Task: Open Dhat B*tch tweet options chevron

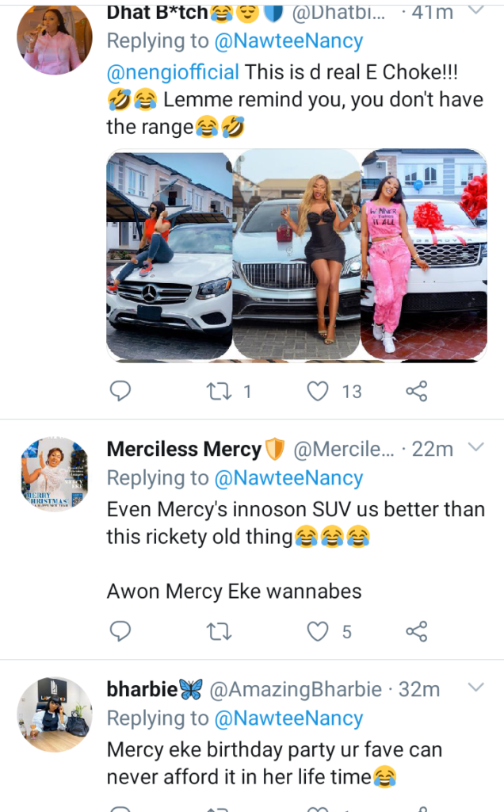Action: pyautogui.click(x=475, y=10)
